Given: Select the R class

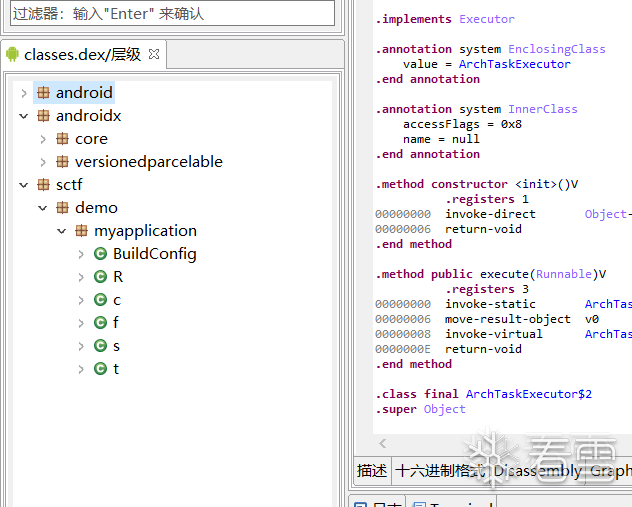Looking at the screenshot, I should click(118, 276).
